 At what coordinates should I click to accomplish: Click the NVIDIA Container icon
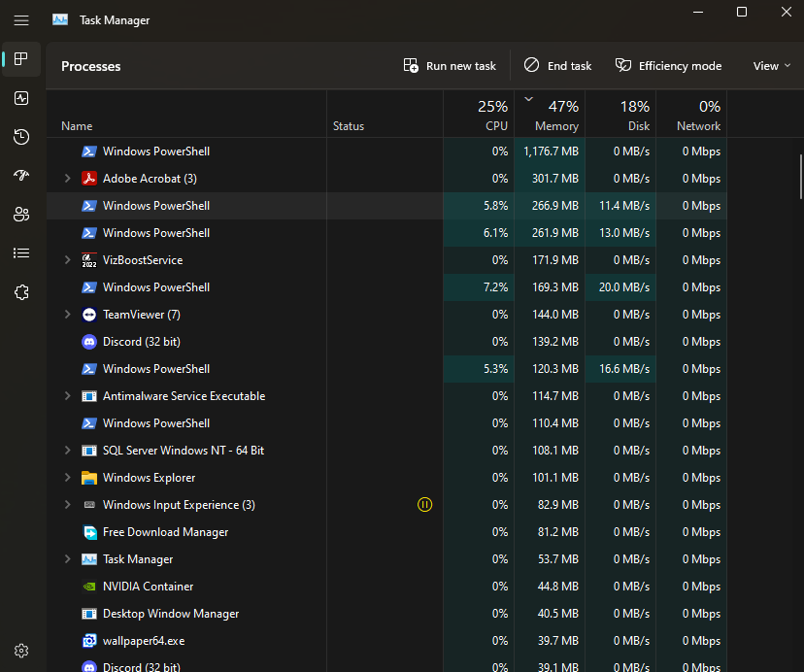(89, 587)
